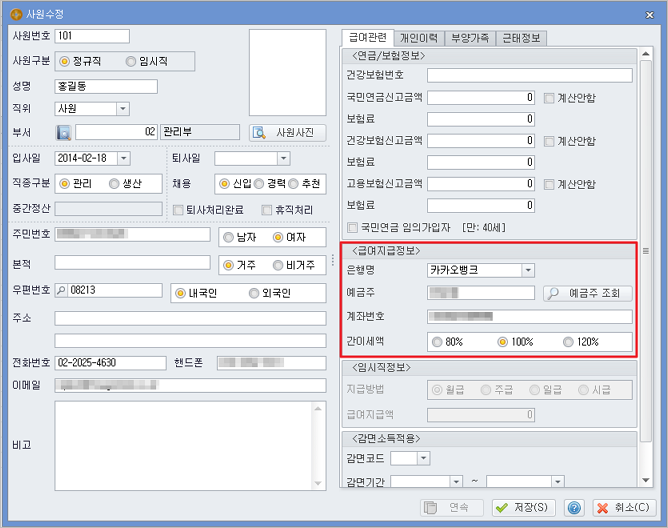Click the 건강보험번호 input field
The height and width of the screenshot is (528, 668).
click(x=529, y=75)
